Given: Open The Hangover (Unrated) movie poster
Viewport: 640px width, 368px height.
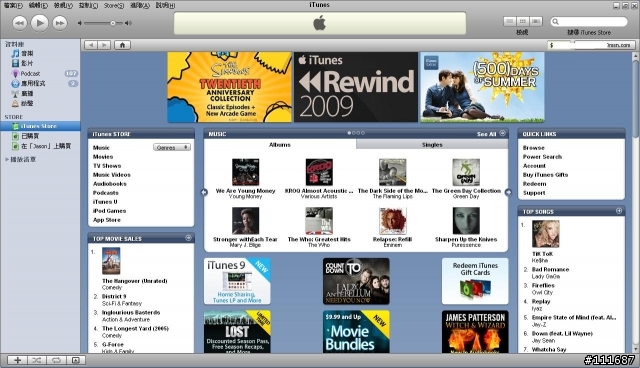Looking at the screenshot, I should [111, 261].
